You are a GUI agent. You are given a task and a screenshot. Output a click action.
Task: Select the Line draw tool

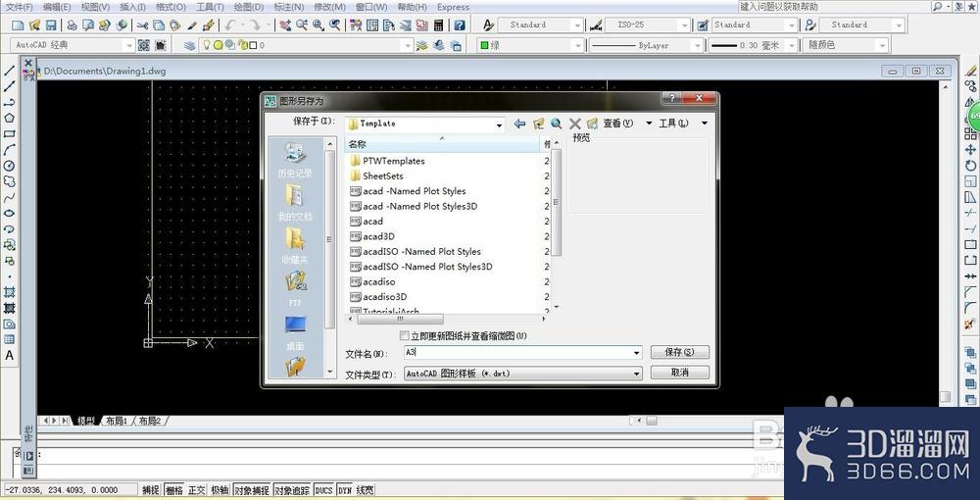pos(10,72)
